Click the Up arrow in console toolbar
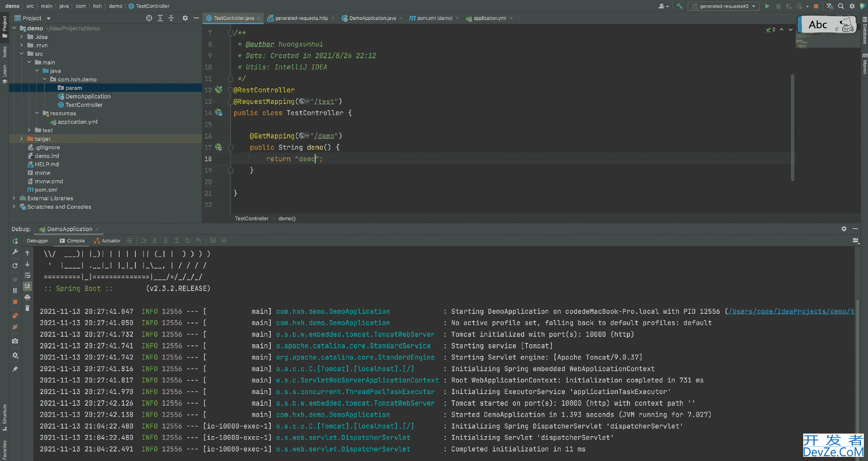This screenshot has height=461, width=868. coord(27,253)
